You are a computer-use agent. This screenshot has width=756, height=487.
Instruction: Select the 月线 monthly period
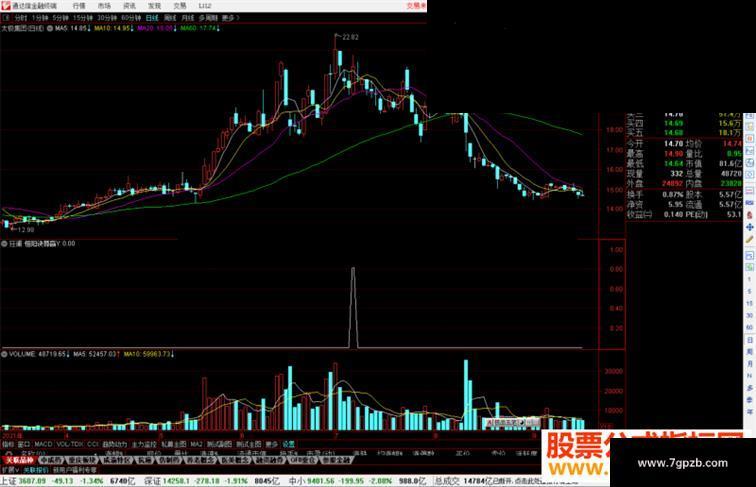click(188, 18)
